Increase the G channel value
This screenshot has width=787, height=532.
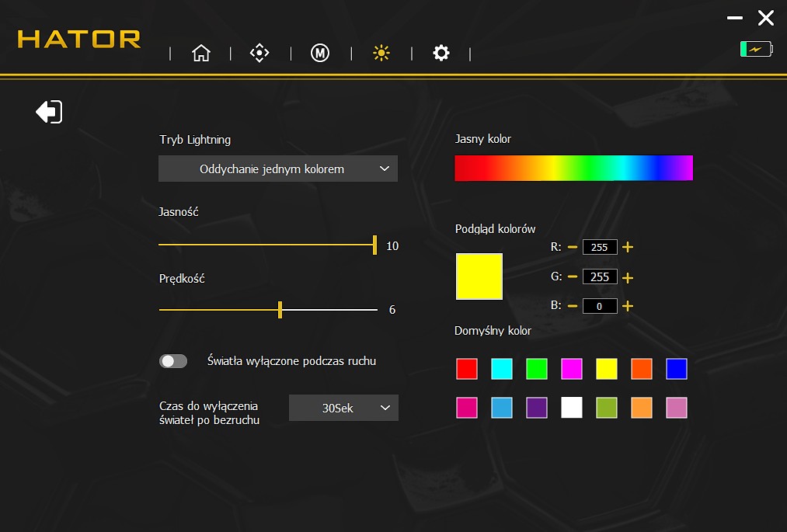pyautogui.click(x=627, y=276)
